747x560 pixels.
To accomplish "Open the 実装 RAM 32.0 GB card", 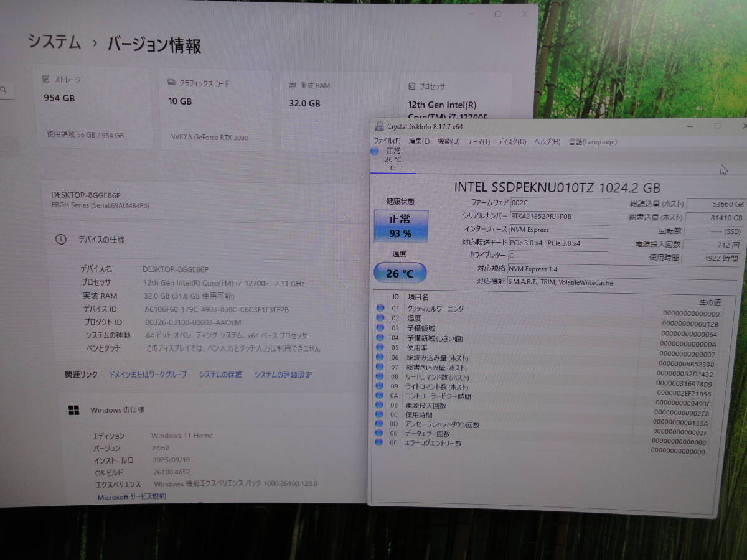I will click(336, 112).
